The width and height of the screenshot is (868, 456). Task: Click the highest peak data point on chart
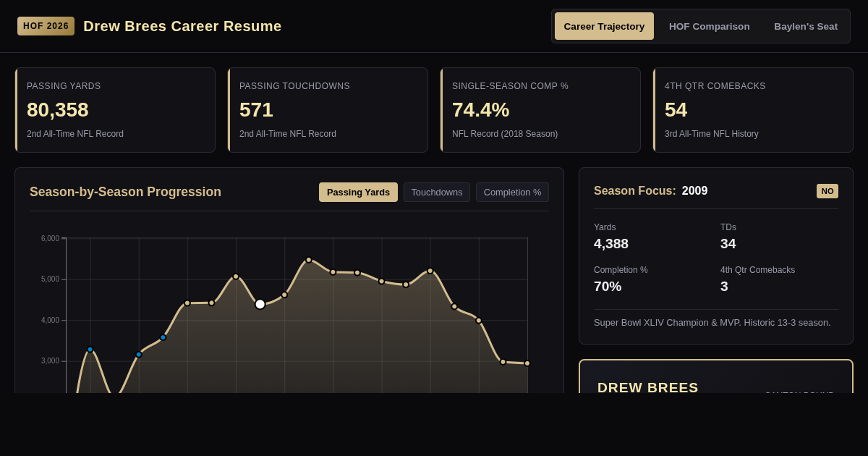309,260
